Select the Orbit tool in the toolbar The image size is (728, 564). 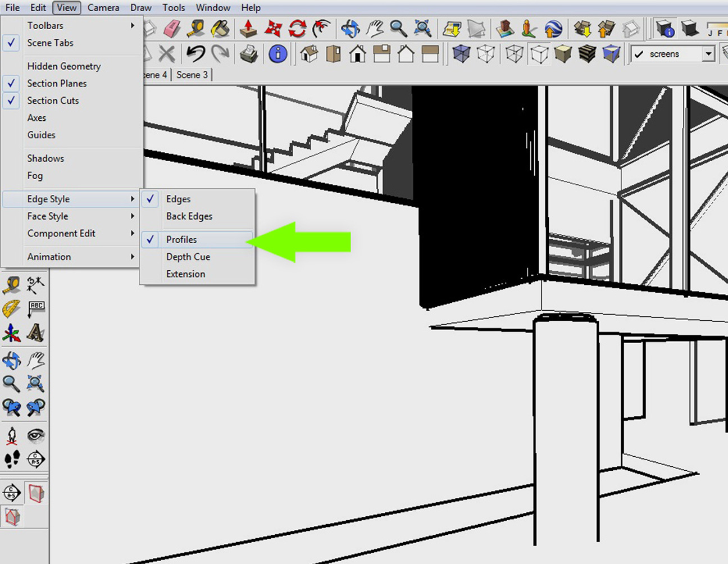[351, 27]
